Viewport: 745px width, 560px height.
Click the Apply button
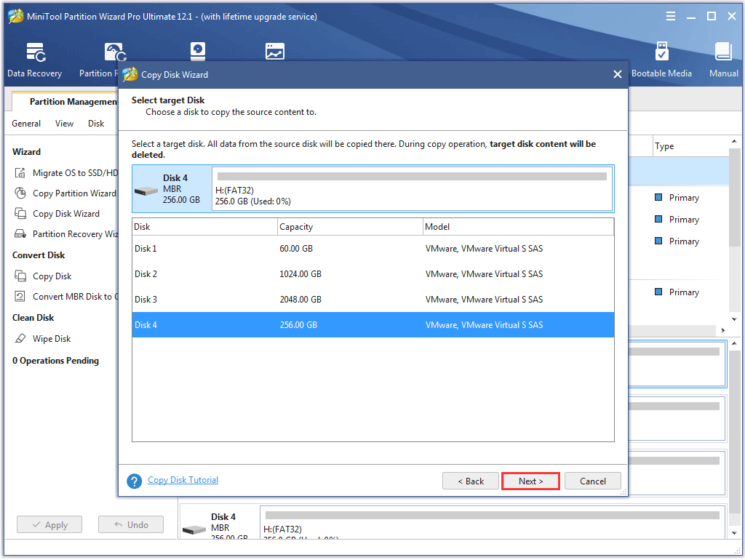tap(49, 525)
